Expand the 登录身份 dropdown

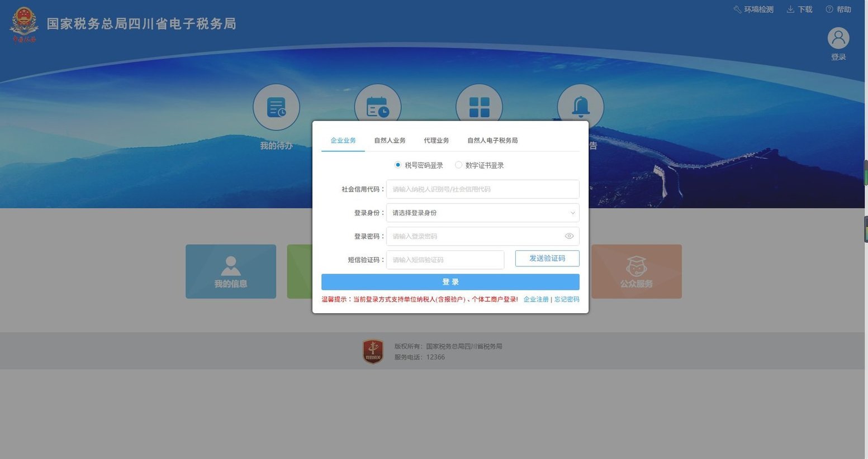point(483,213)
